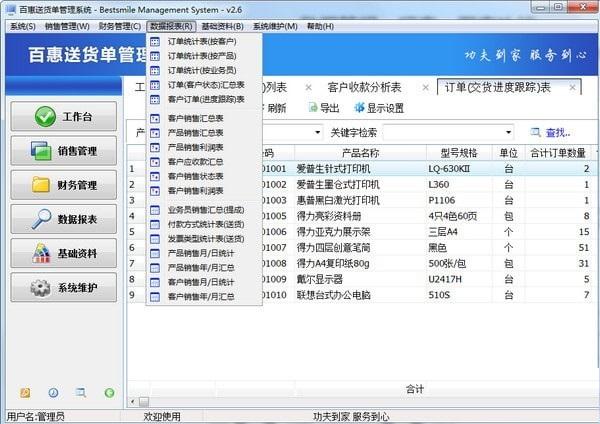
Task: Switch to 订单(交货进度跟踪)表 tab
Action: pos(497,88)
